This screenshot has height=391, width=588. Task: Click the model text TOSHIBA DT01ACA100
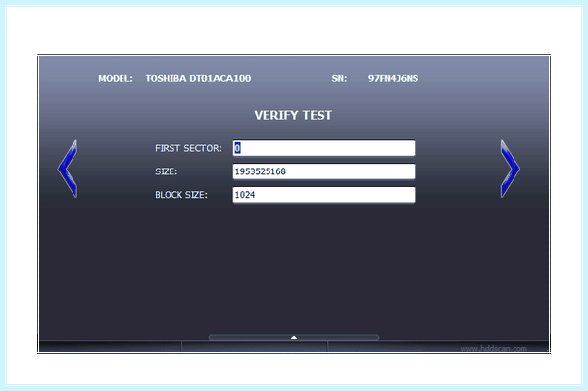coord(198,78)
